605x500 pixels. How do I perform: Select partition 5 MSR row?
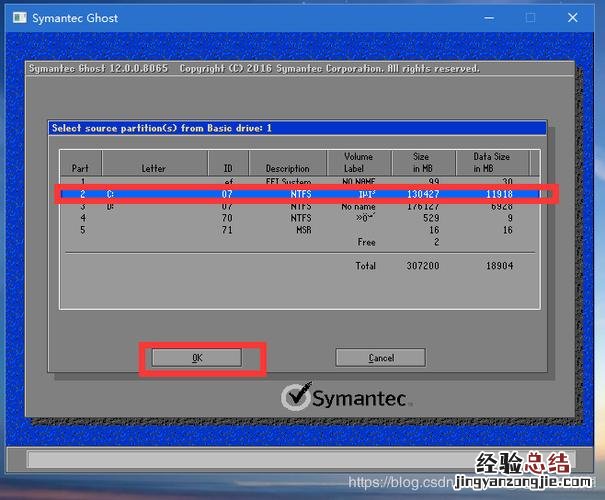coord(300,230)
